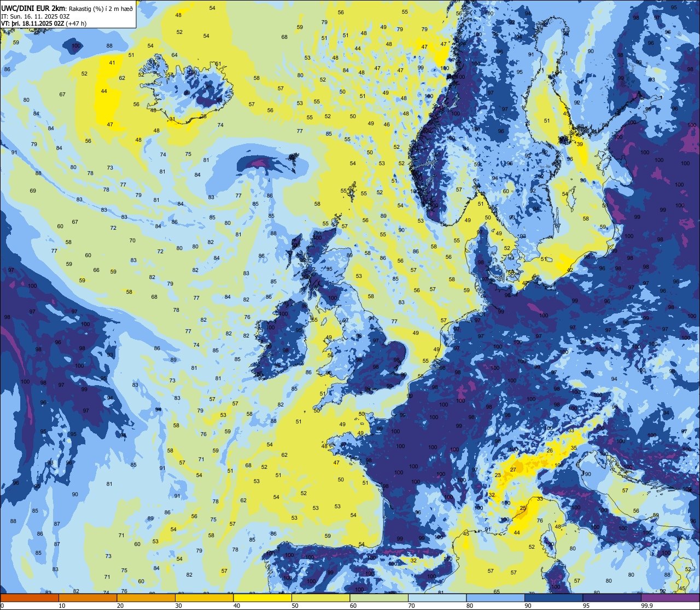This screenshot has height=610, width=700.
Task: Click the legend color segment between 60 and 70
Action: [x=379, y=597]
